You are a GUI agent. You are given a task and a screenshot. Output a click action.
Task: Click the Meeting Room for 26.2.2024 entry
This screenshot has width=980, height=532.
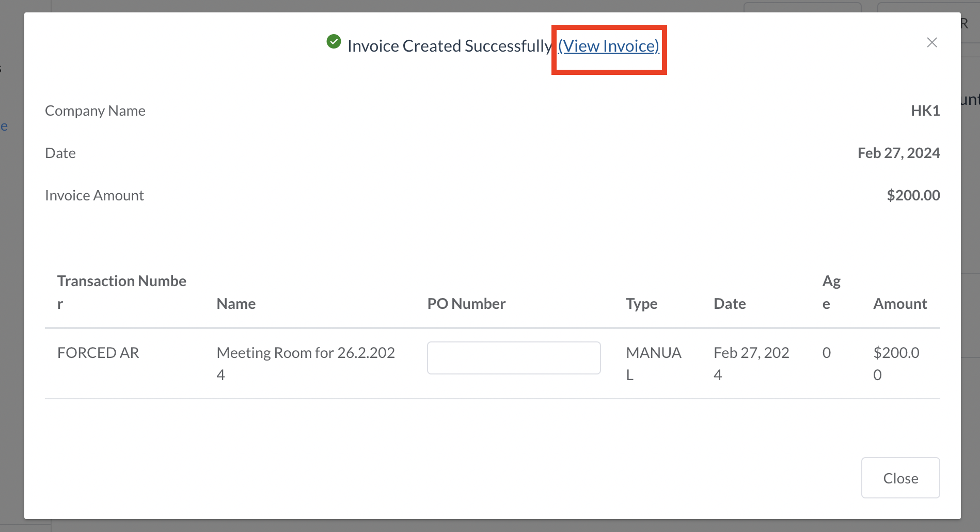tap(305, 363)
